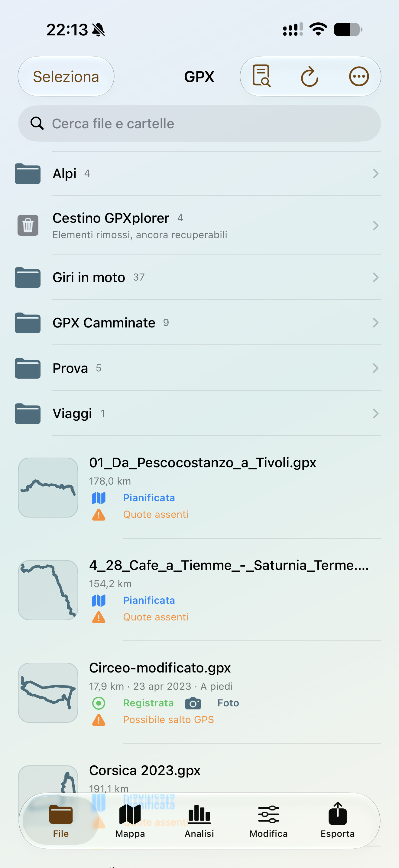The image size is (399, 868).
Task: Open the 4_28_Cafe_a_Tiemme route thumbnail
Action: [x=48, y=590]
